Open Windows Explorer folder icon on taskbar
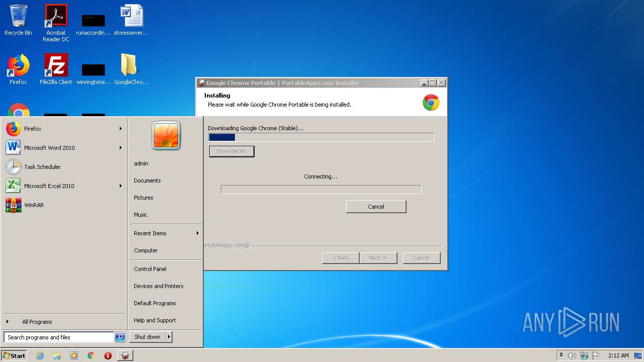Viewport: 644px width, 362px height. click(57, 355)
